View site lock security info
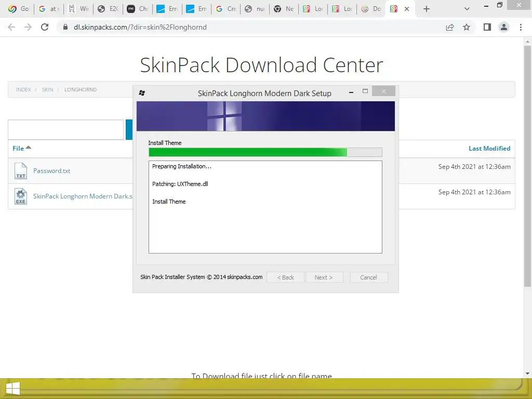The height and width of the screenshot is (399, 532). (66, 27)
